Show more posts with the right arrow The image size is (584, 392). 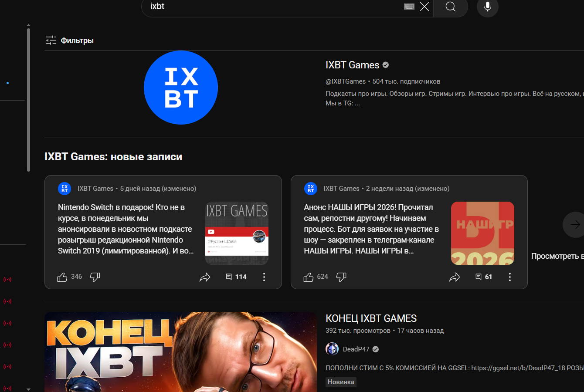tap(574, 225)
